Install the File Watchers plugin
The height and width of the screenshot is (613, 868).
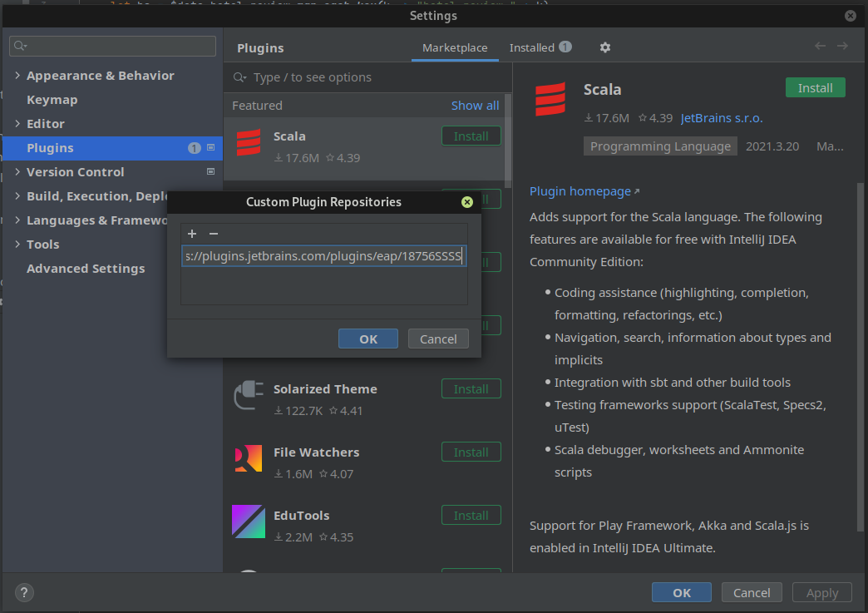coord(471,452)
